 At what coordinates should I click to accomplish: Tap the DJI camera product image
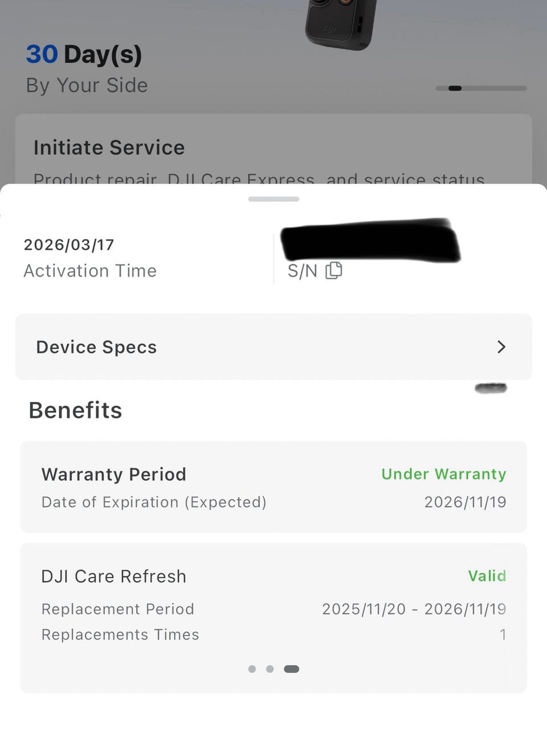(341, 24)
